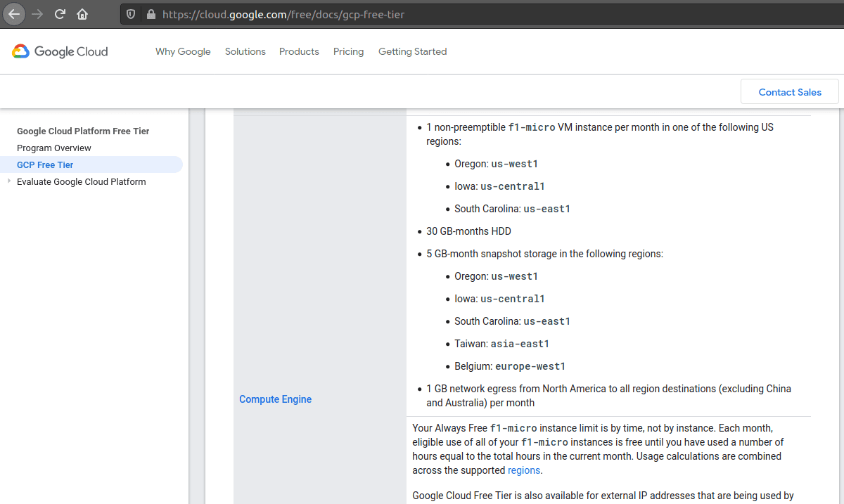Click the first South Carolina: us-east1 entry

pos(512,209)
